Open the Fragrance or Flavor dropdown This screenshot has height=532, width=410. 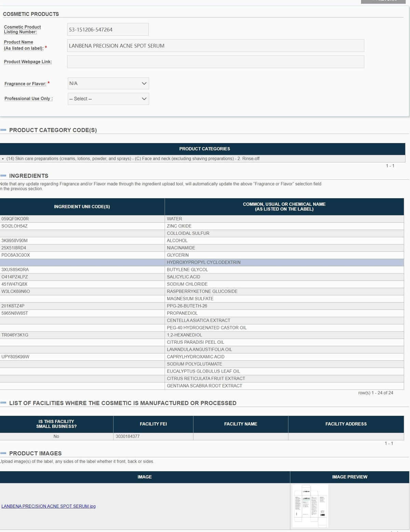point(108,83)
